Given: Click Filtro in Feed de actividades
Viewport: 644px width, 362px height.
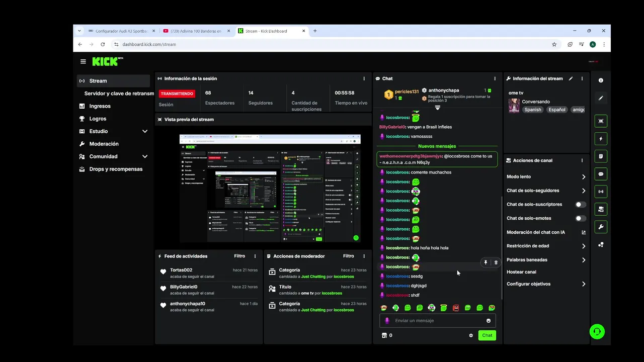Looking at the screenshot, I should coord(239,256).
